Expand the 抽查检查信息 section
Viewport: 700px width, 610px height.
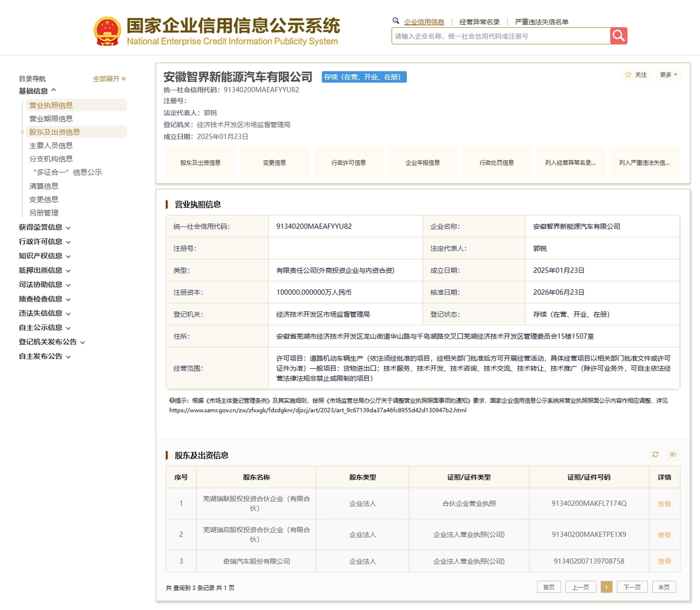[x=45, y=299]
